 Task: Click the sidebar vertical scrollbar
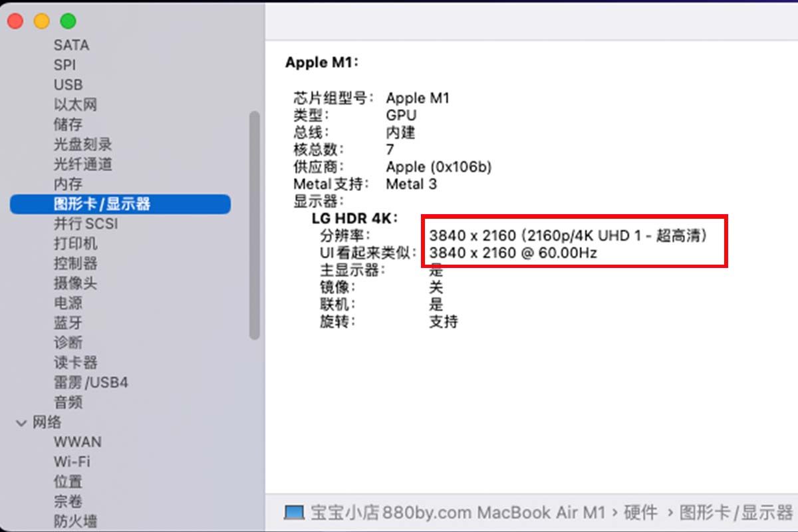[x=254, y=226]
